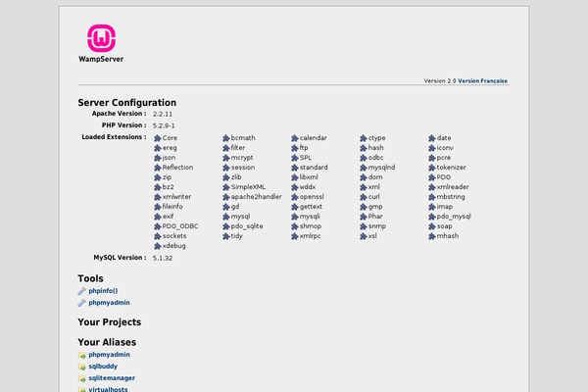Open the phpinfo() tool link

tap(103, 291)
